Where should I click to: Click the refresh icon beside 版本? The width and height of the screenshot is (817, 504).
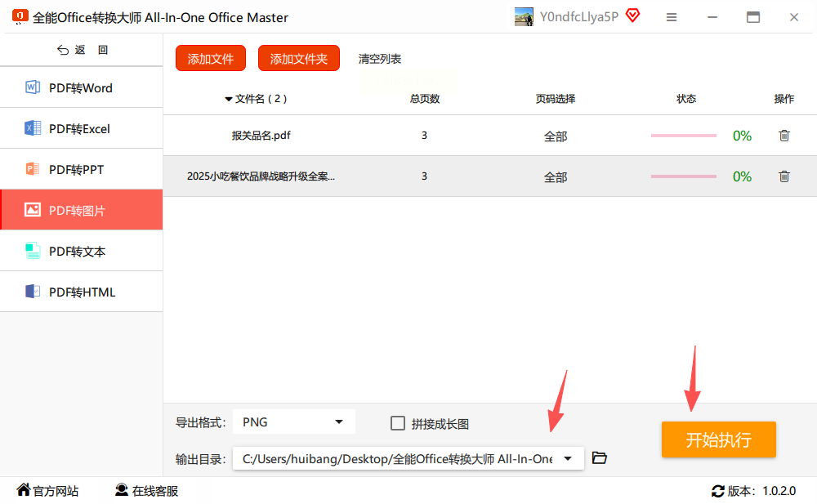pos(718,491)
